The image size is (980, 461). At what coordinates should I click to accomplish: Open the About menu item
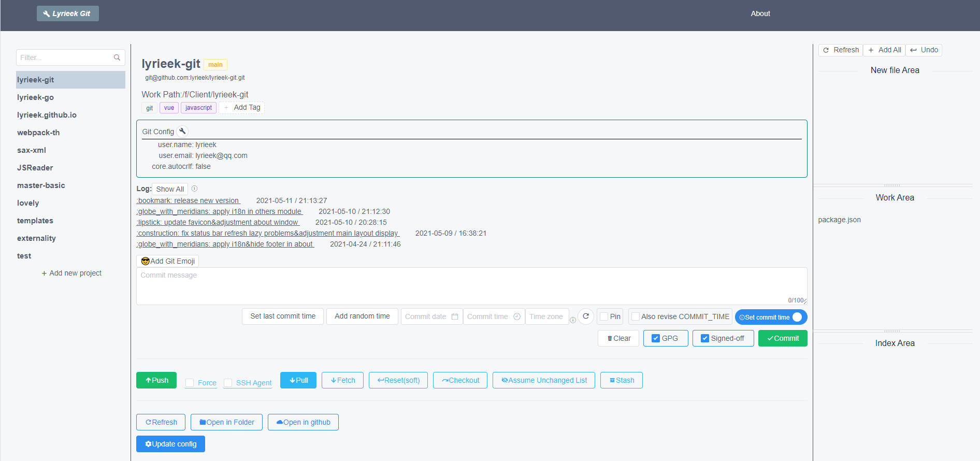click(x=760, y=13)
